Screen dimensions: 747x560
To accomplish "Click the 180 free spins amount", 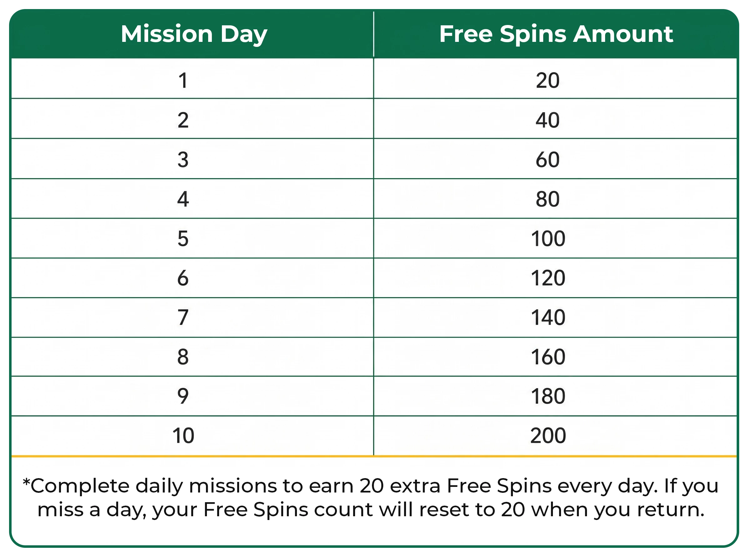I will (548, 397).
